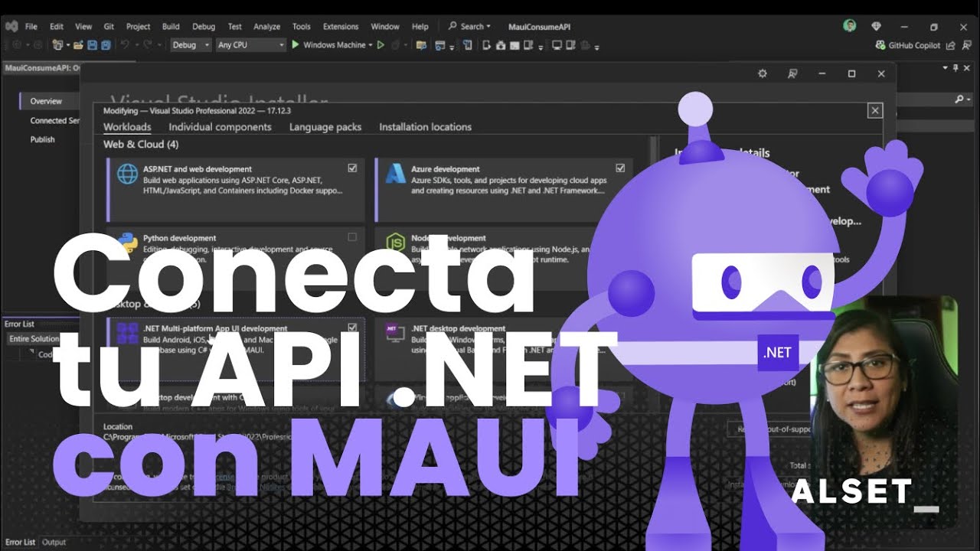
Task: Click the camera snapshot toolbar icon
Action: tap(501, 45)
